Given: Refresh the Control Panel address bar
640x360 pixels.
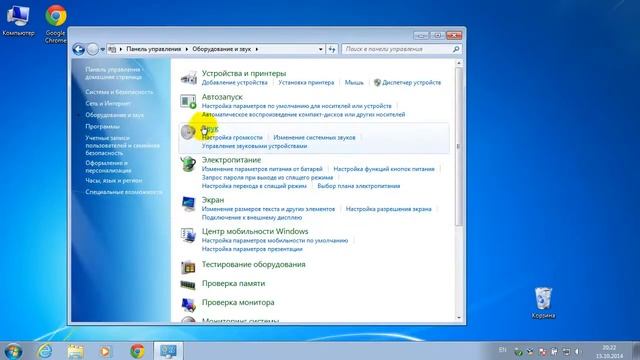Looking at the screenshot, I should pyautogui.click(x=332, y=49).
